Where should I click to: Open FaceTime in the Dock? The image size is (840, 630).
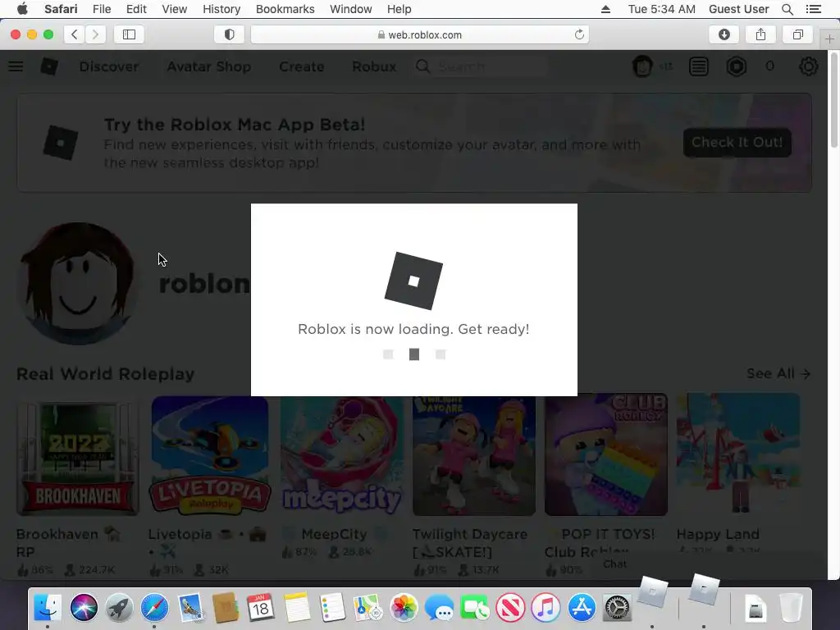tap(475, 608)
